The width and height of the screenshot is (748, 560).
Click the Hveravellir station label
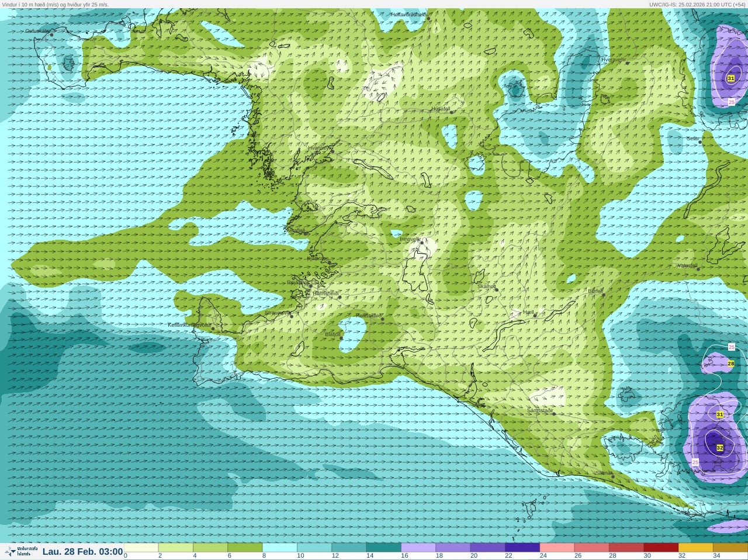pyautogui.click(x=614, y=60)
